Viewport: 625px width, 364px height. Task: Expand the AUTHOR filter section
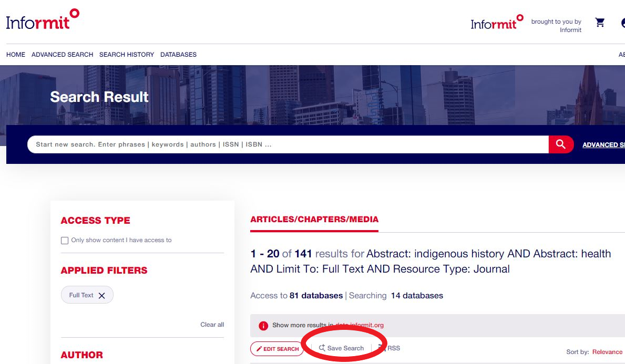[81, 355]
